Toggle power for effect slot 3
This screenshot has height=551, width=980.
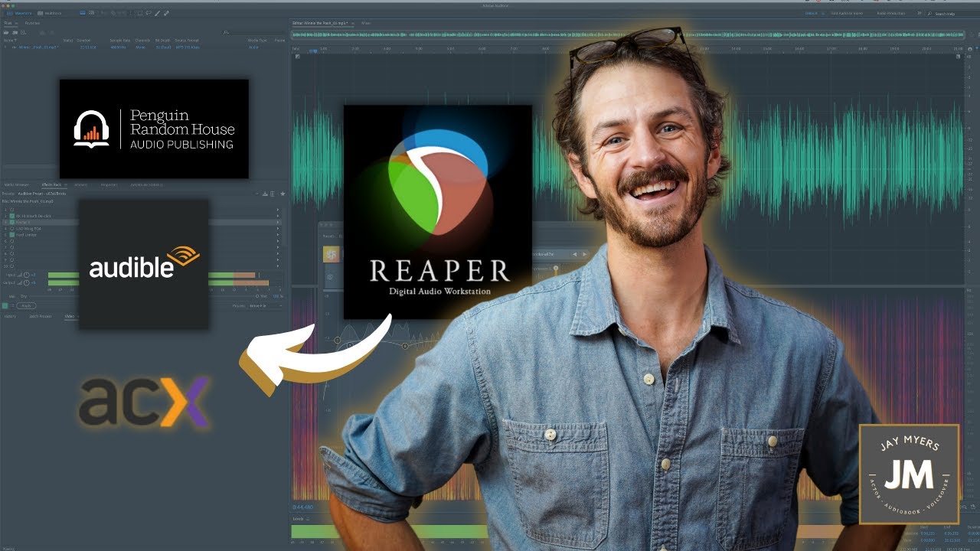[x=11, y=222]
